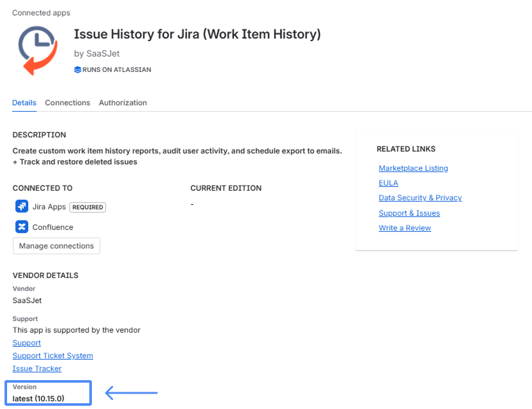
Task: Click the RELATED LINKS heading
Action: (406, 149)
